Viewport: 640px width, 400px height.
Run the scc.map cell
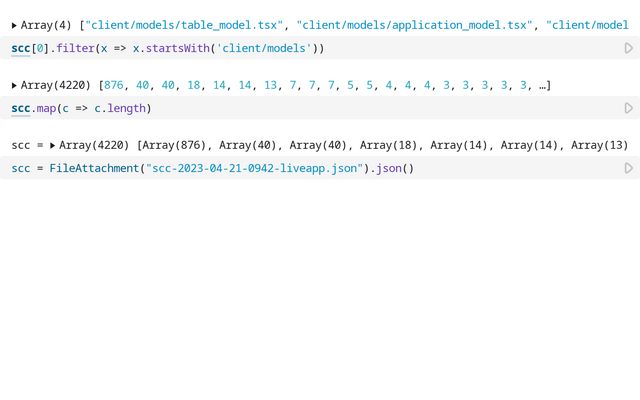[x=628, y=108]
